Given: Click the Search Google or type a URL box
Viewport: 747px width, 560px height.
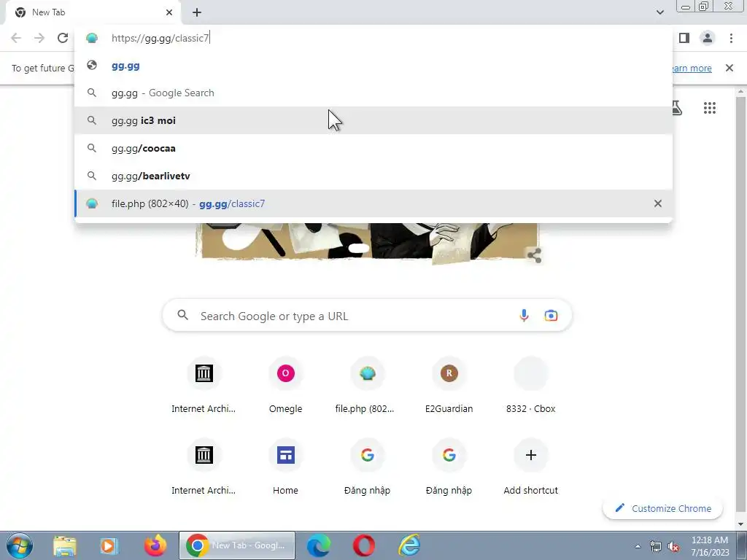Looking at the screenshot, I should (367, 315).
